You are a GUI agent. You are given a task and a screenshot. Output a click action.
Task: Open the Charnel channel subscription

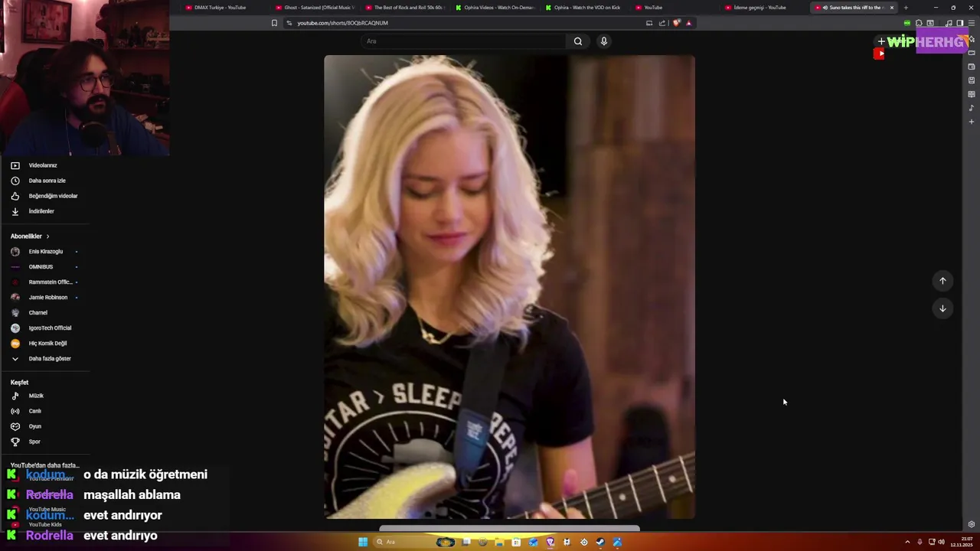pos(38,313)
